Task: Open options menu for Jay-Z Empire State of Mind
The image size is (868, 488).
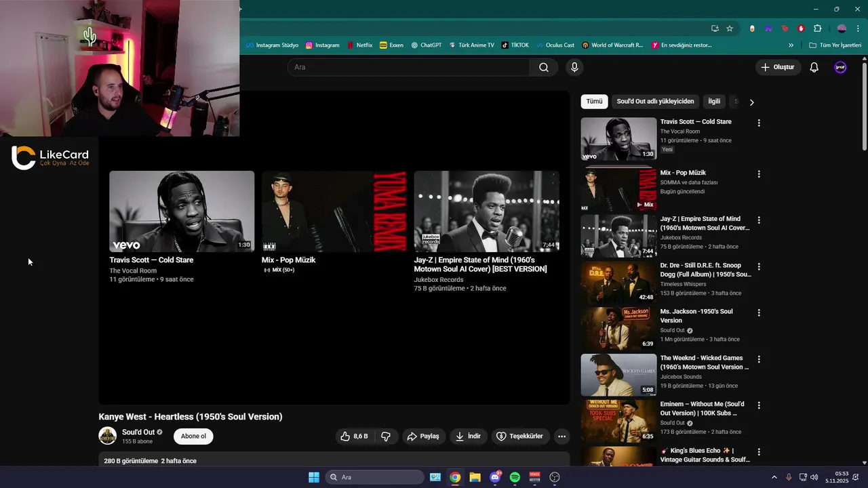Action: tap(759, 220)
